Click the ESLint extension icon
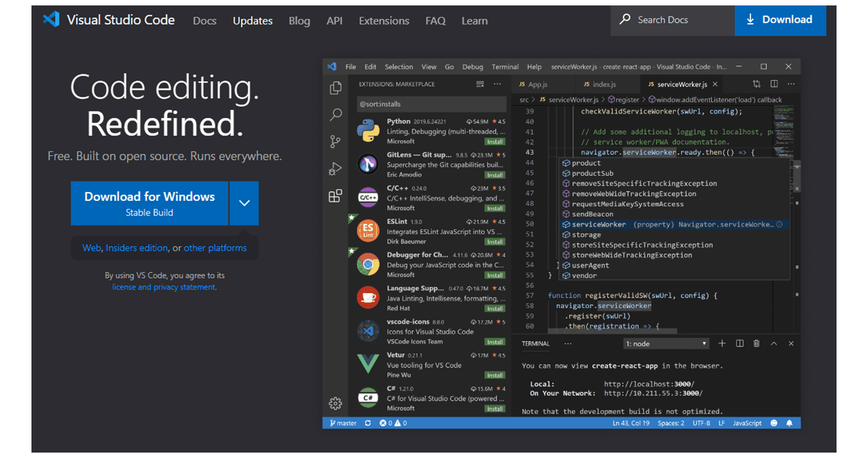This screenshot has height=458, width=868. (368, 231)
